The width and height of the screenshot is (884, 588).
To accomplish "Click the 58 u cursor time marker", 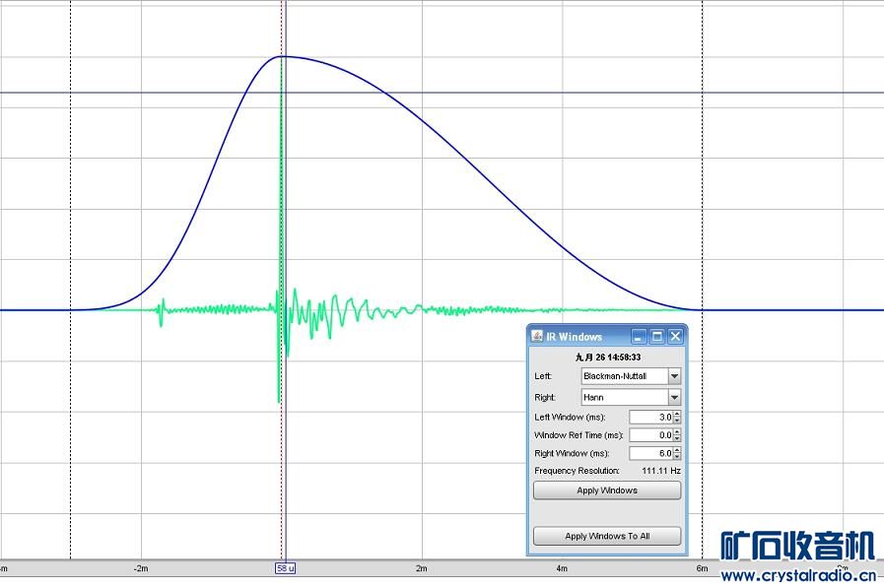I will tap(285, 568).
